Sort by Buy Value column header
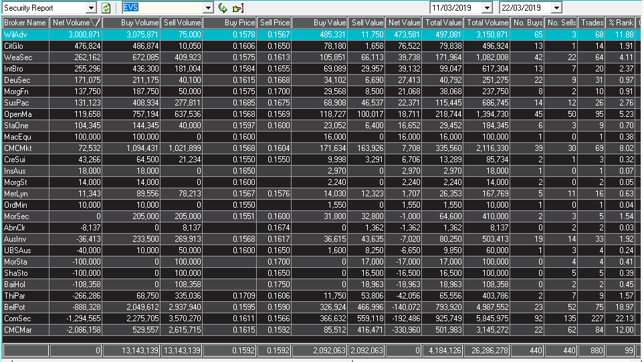Image resolution: width=644 pixels, height=362 pixels. 320,23
